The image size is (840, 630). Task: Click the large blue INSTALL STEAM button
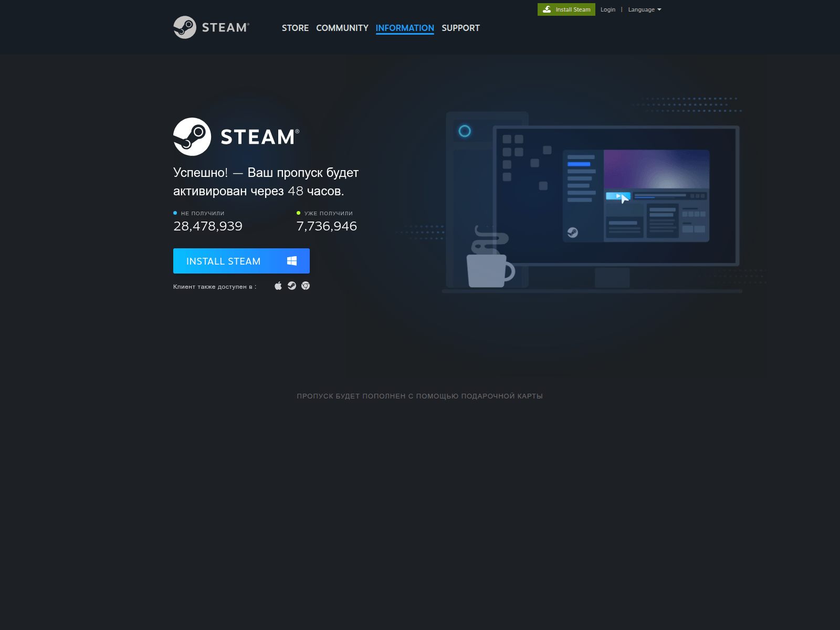[x=241, y=261]
